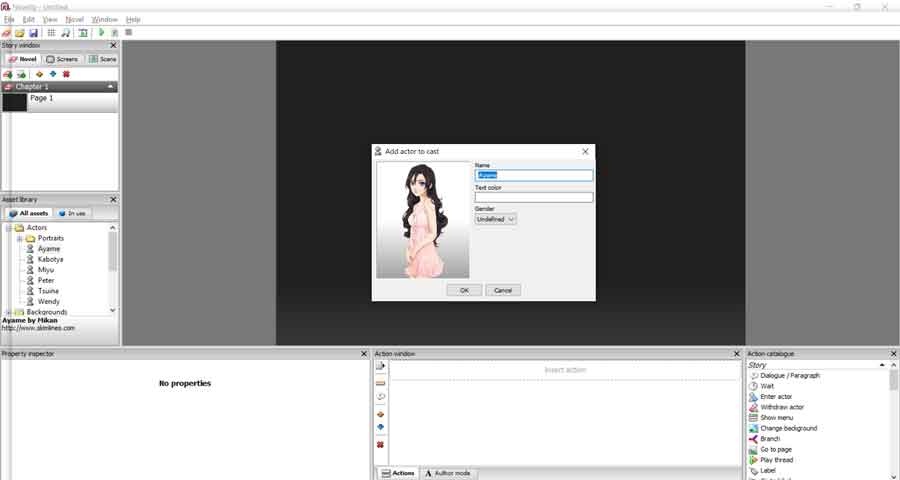
Task: Open the Help menu
Action: [133, 20]
